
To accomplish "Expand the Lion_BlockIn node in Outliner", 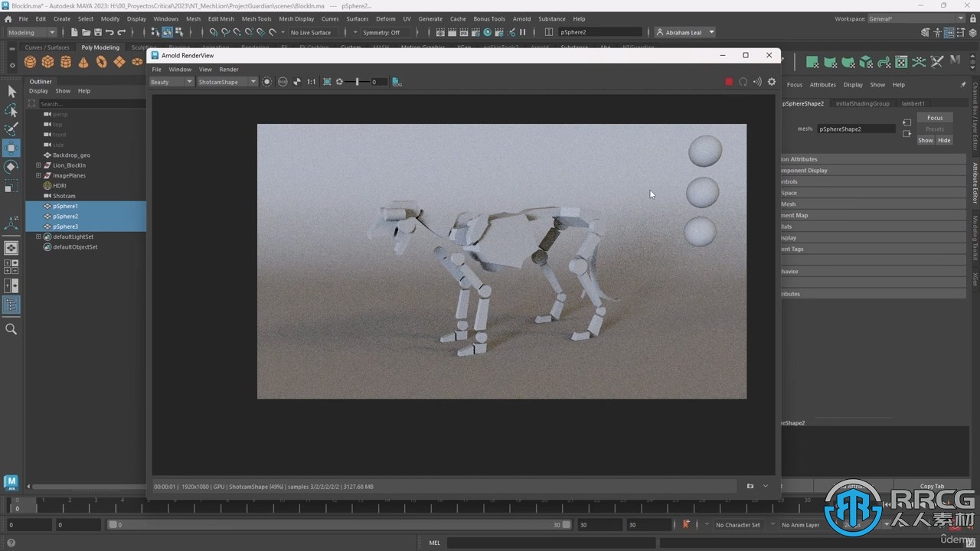I will (x=38, y=165).
